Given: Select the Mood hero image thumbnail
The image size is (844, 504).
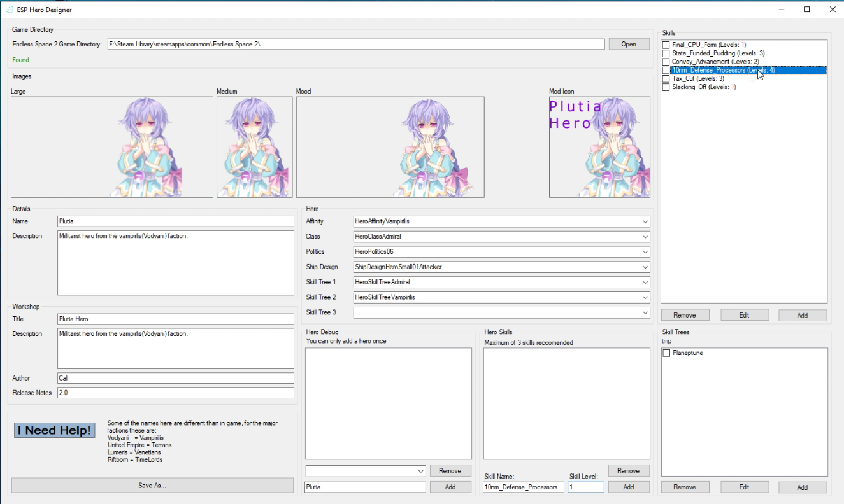Looking at the screenshot, I should pos(390,147).
